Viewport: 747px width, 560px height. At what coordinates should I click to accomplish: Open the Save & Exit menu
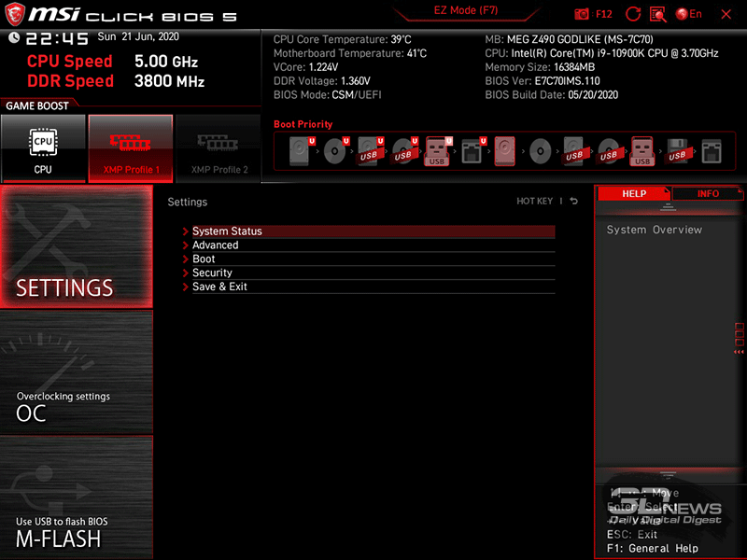(x=373, y=287)
